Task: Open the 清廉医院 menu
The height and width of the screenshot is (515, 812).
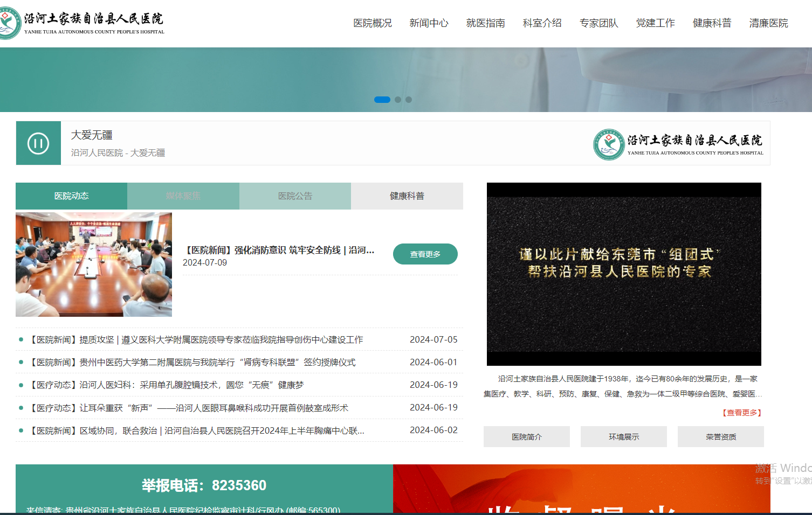Action: point(768,23)
